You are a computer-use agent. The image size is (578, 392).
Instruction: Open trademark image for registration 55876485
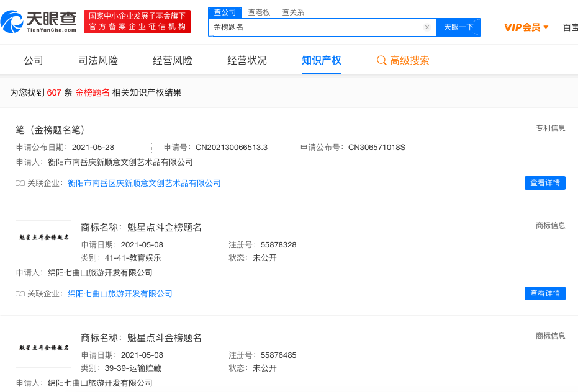43,349
